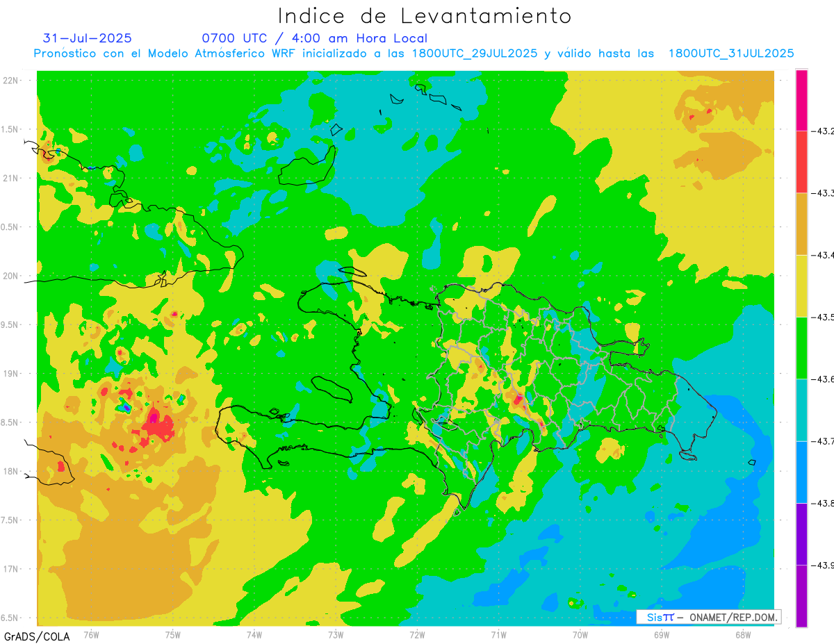The width and height of the screenshot is (834, 644).
Task: Click the "GrADS/COLA" label
Action: (x=36, y=636)
